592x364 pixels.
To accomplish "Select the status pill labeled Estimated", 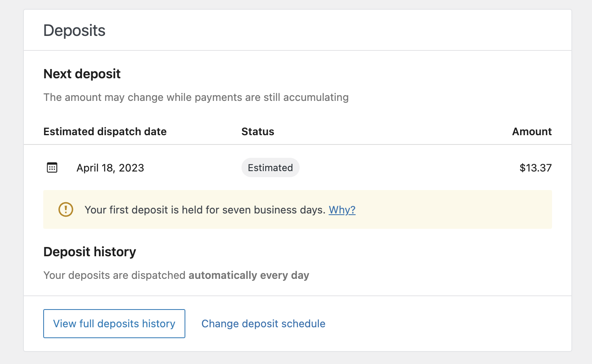I will pyautogui.click(x=270, y=167).
